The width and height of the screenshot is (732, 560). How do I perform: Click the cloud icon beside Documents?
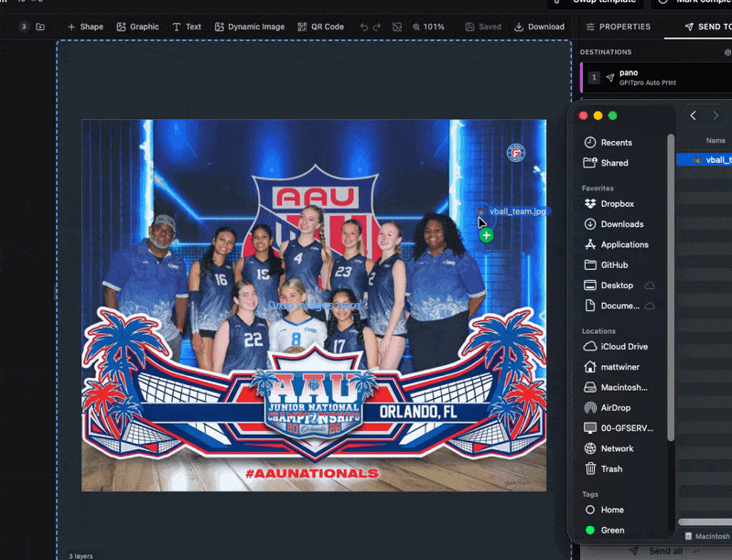(650, 306)
